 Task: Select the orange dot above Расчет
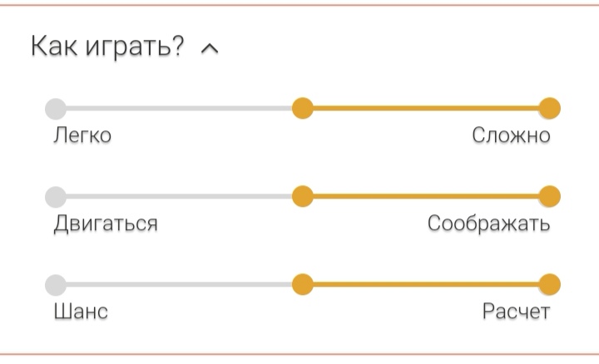549,285
